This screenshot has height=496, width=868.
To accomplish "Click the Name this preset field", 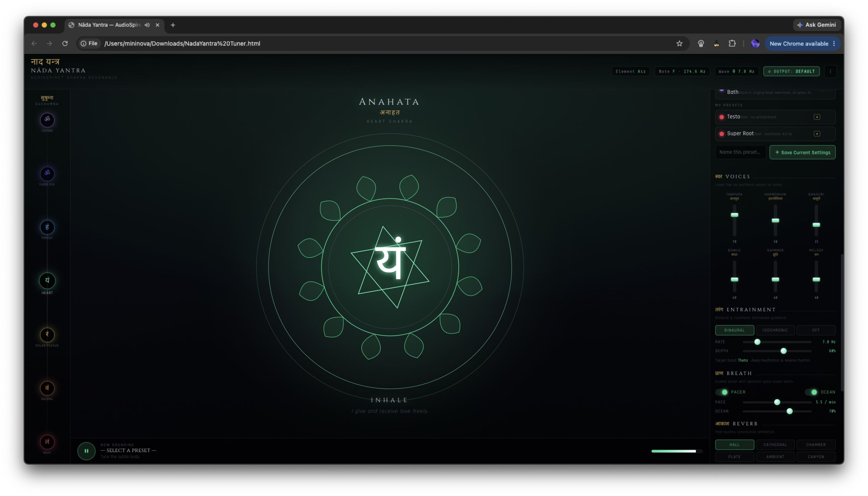I will 740,152.
